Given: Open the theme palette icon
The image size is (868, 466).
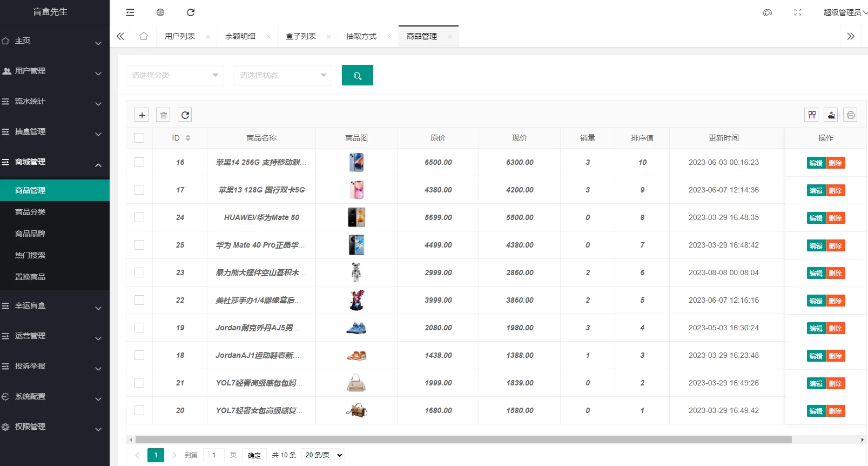Looking at the screenshot, I should pyautogui.click(x=768, y=12).
